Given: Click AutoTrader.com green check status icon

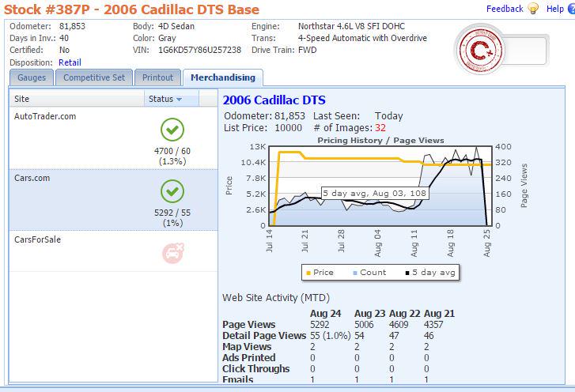Looking at the screenshot, I should [x=172, y=130].
